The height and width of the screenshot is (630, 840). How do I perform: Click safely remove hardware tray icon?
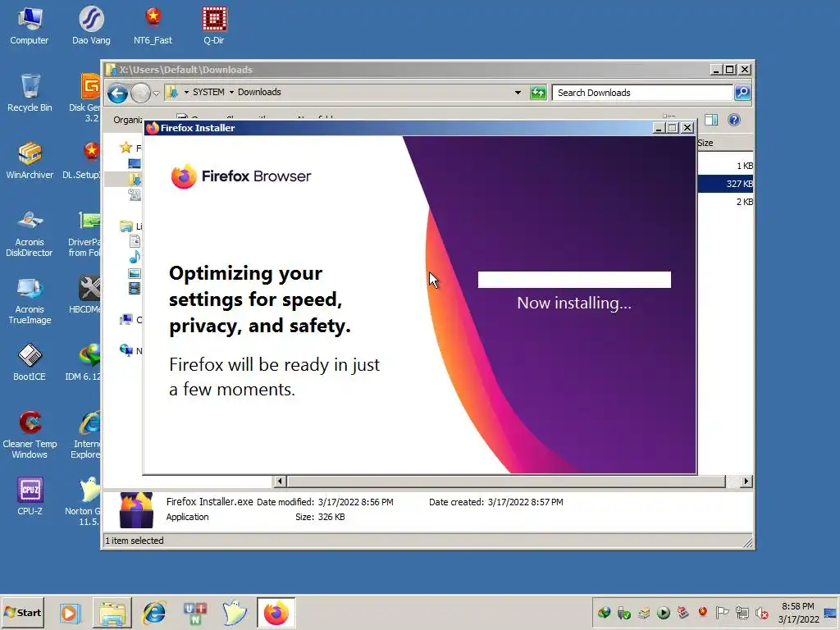point(623,612)
